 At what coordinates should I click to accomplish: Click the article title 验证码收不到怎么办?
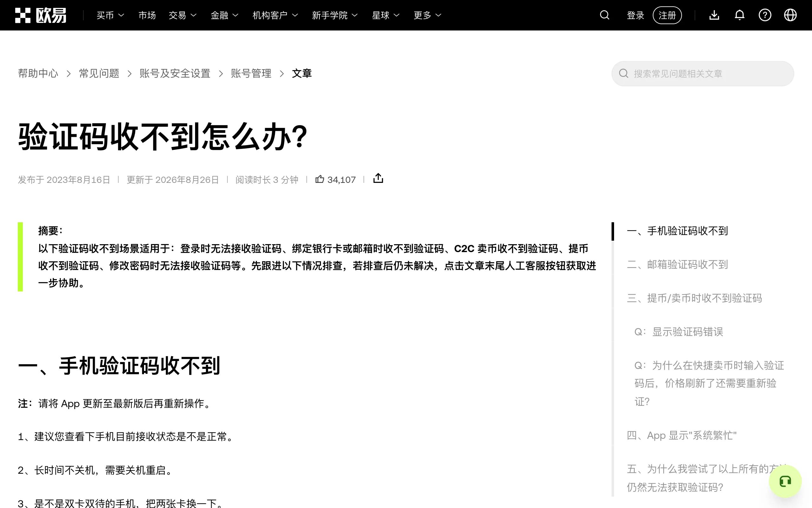163,137
